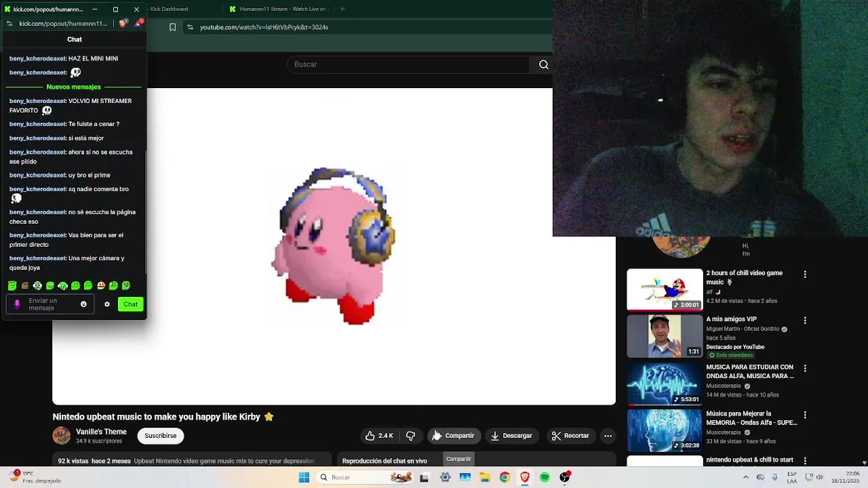Click the purple microphone icon in chat box
Screen dimensions: 868x488
click(x=17, y=304)
